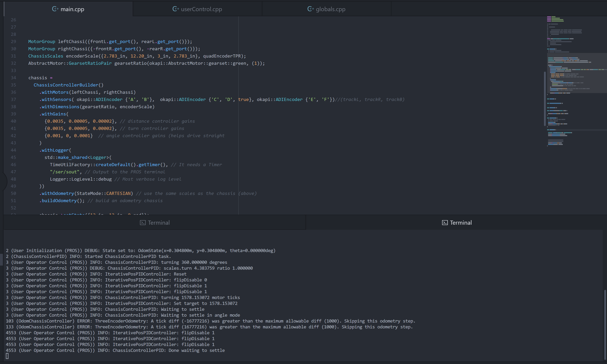The width and height of the screenshot is (607, 364).
Task: Click '.withDimensions' method call
Action: [59, 107]
